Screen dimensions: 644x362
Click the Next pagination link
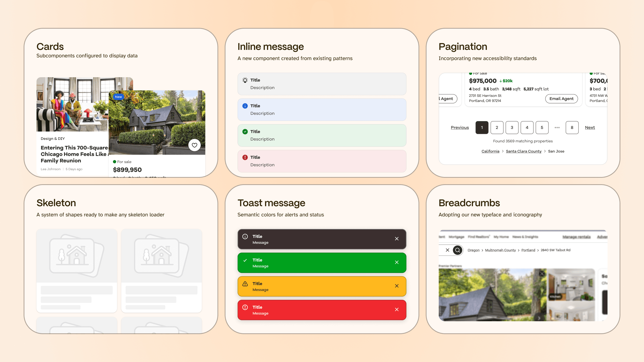[590, 128]
